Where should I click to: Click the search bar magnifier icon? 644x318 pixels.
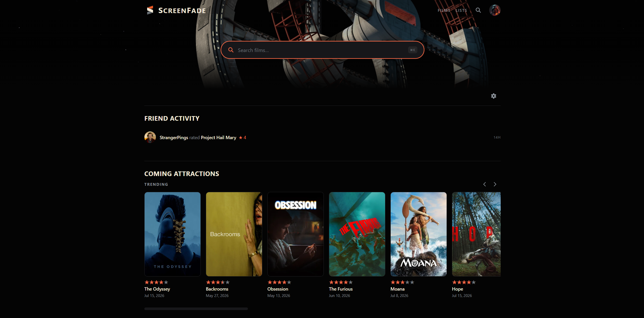231,50
